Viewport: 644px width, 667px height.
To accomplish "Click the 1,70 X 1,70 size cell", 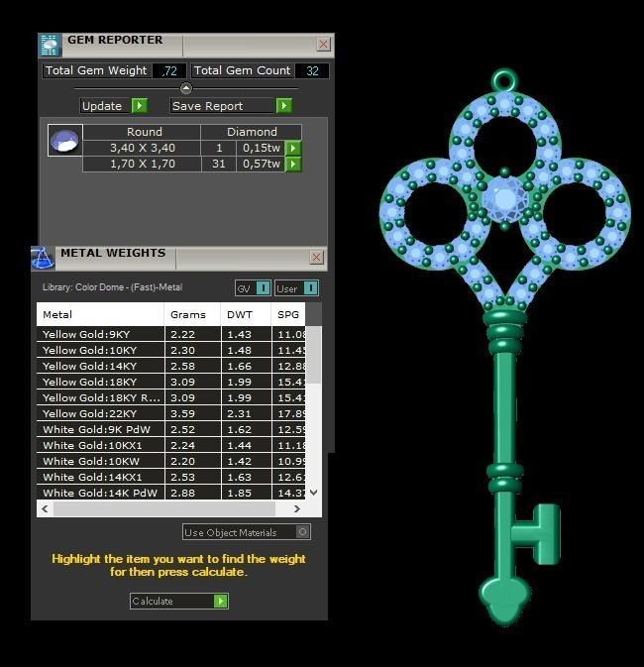I will [x=142, y=164].
